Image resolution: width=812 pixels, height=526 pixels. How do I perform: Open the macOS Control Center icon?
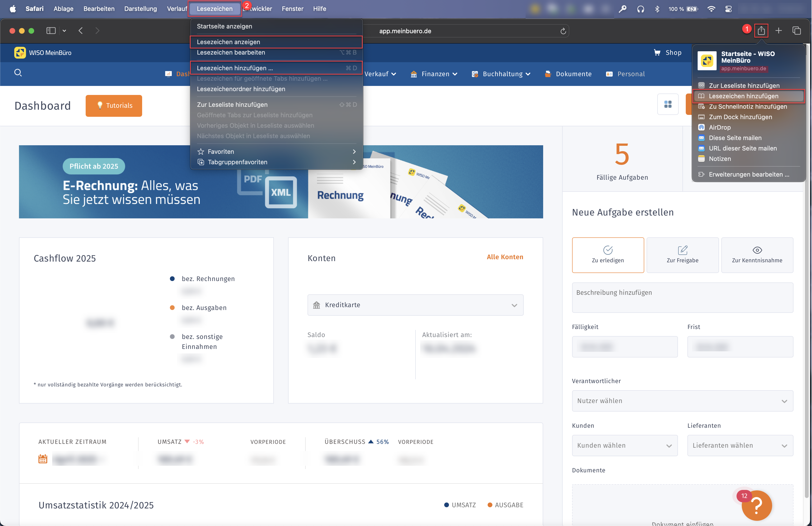[728, 9]
